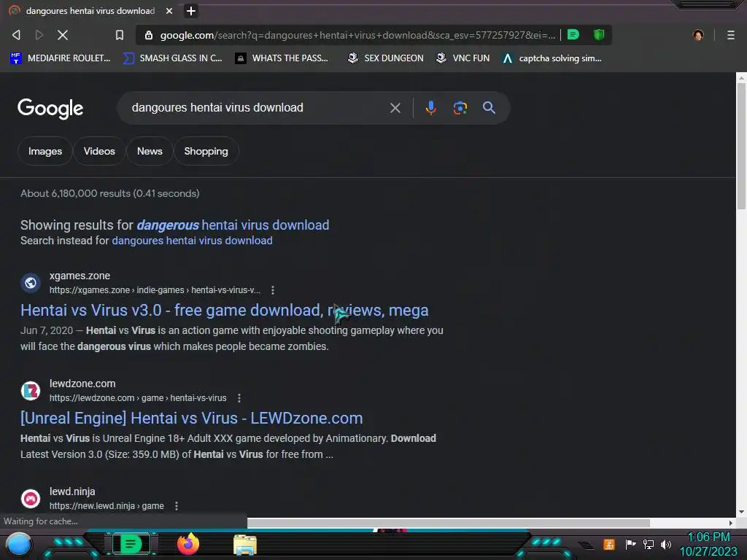Open options for xgames.zone result
This screenshot has width=747, height=560.
point(273,290)
